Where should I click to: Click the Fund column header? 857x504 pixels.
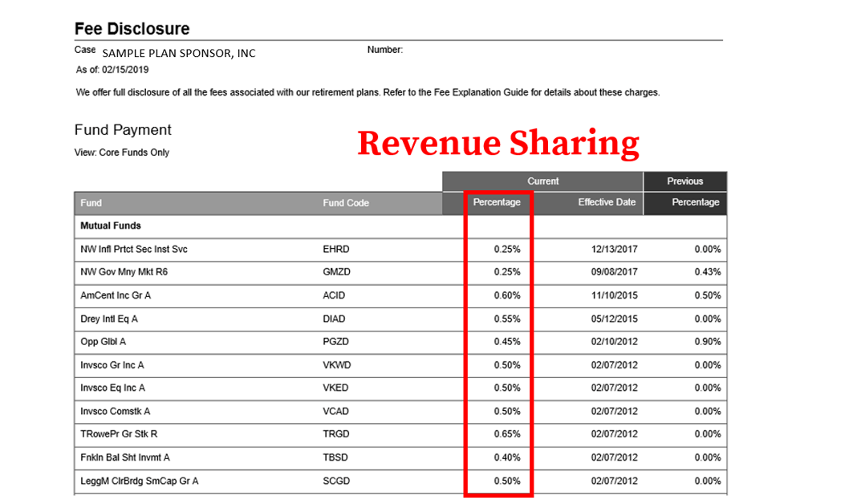click(91, 203)
